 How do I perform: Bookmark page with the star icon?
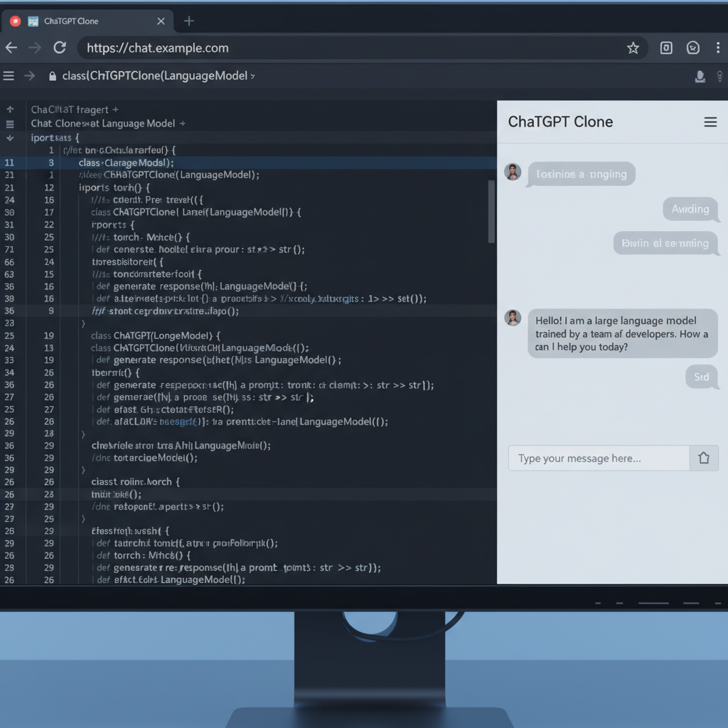(x=633, y=48)
